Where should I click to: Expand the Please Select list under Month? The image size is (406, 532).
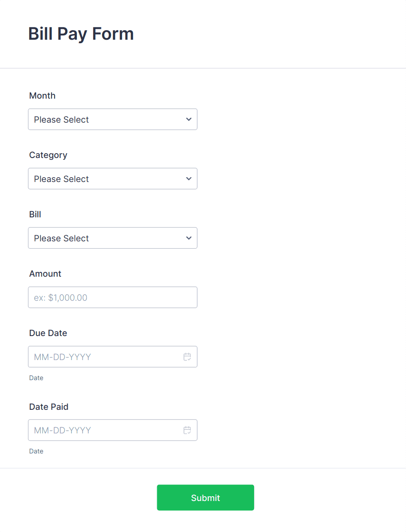click(x=113, y=119)
